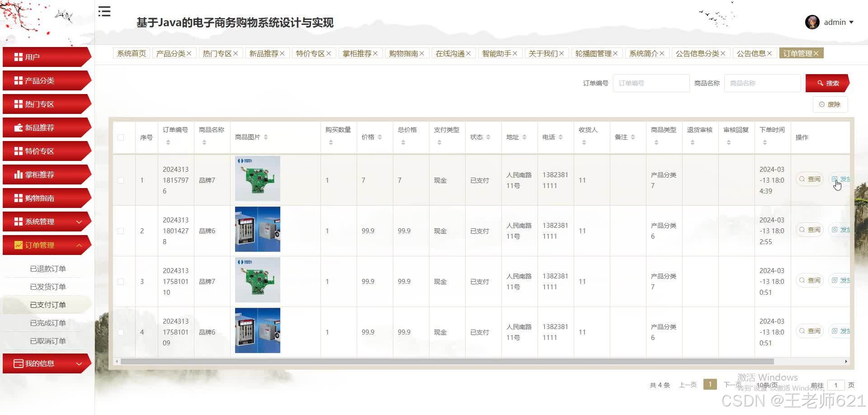
Task: Close the 公告信息分类 tab
Action: [723, 53]
